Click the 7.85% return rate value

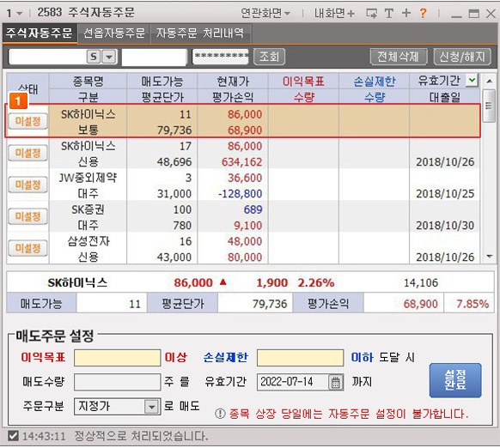[x=473, y=304]
